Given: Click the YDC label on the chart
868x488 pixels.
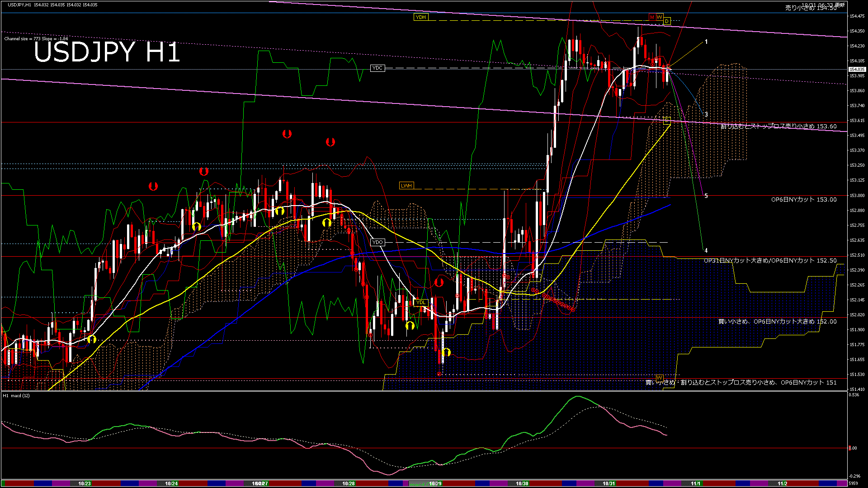Looking at the screenshot, I should coord(377,68).
